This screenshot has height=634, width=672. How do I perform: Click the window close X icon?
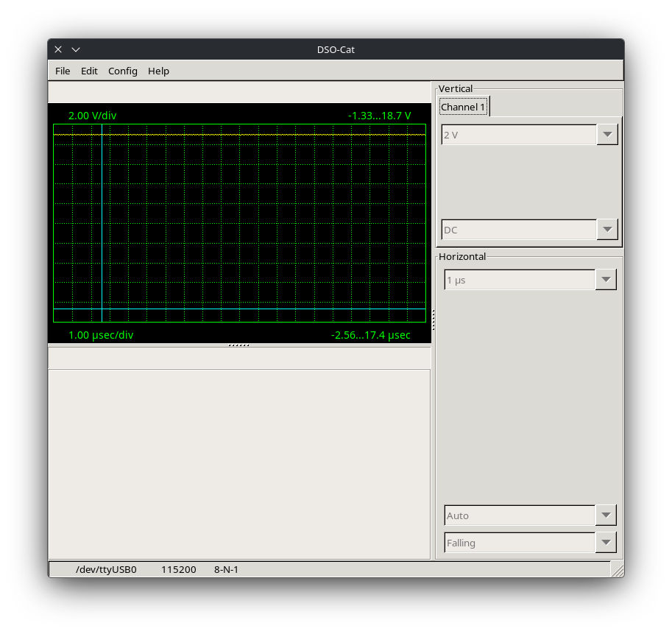point(58,49)
